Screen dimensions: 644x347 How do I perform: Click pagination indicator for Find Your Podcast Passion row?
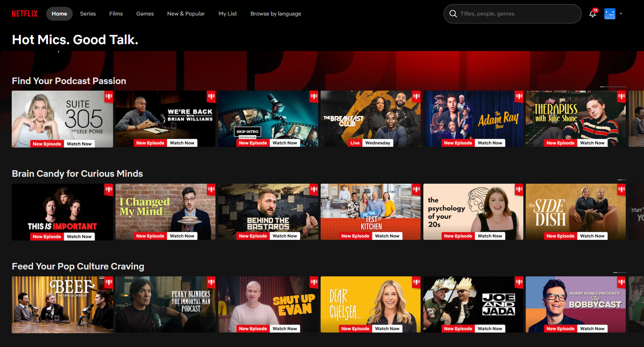pyautogui.click(x=613, y=86)
